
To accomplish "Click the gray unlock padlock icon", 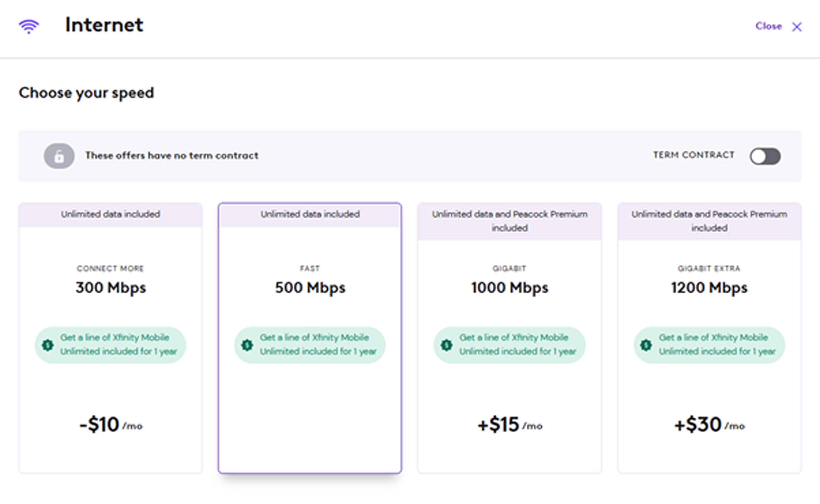I will coord(59,156).
